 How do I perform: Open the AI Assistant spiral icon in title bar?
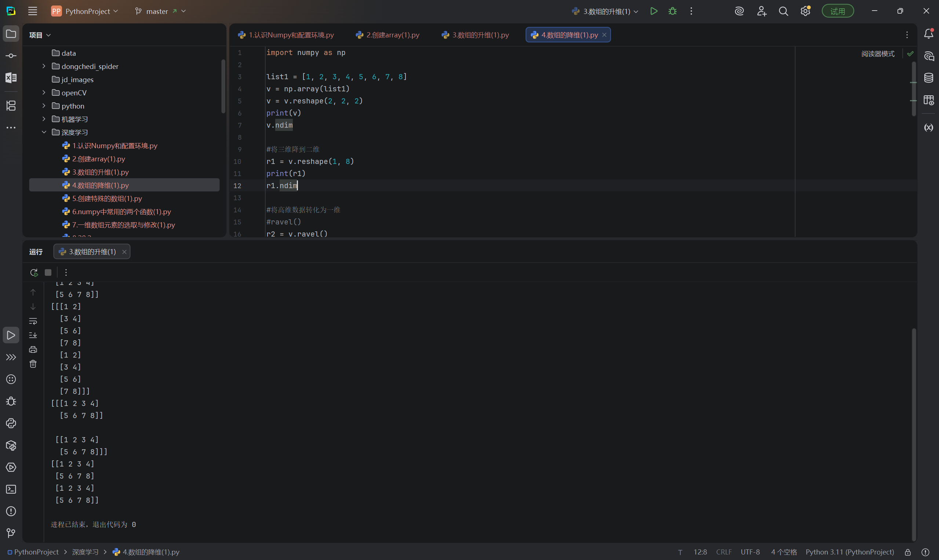(x=739, y=11)
